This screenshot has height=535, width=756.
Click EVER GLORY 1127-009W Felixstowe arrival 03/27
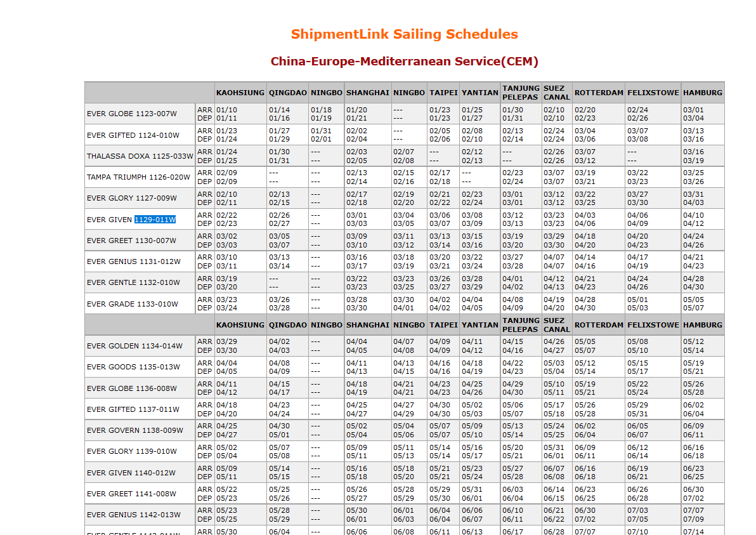(x=637, y=194)
